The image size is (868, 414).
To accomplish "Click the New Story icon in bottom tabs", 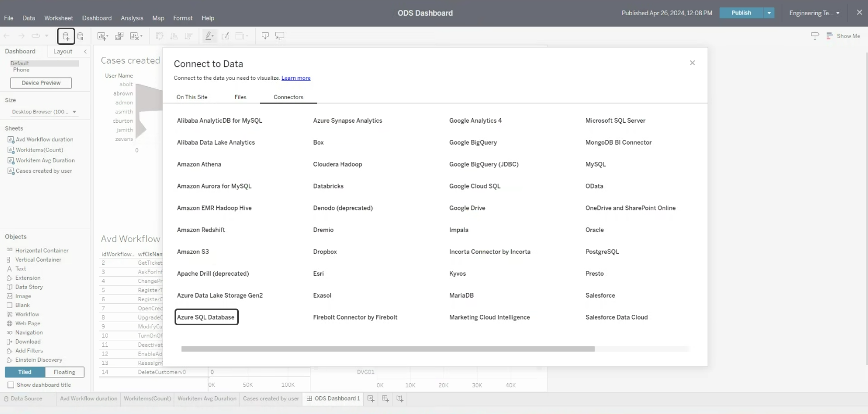I will point(400,399).
